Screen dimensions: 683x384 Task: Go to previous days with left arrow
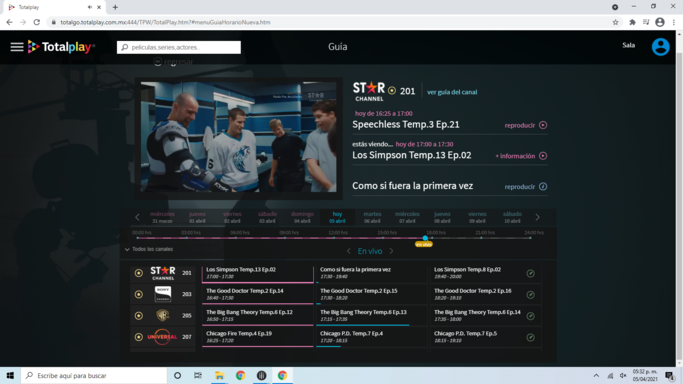tap(137, 217)
